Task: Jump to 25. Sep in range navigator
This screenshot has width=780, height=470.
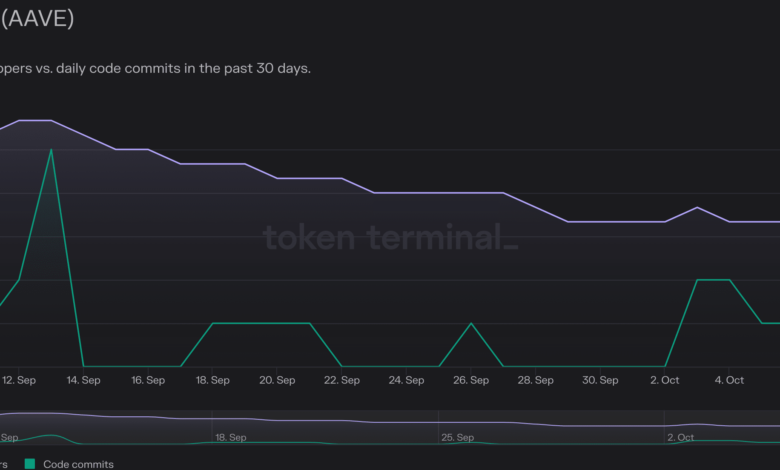Action: [457, 437]
